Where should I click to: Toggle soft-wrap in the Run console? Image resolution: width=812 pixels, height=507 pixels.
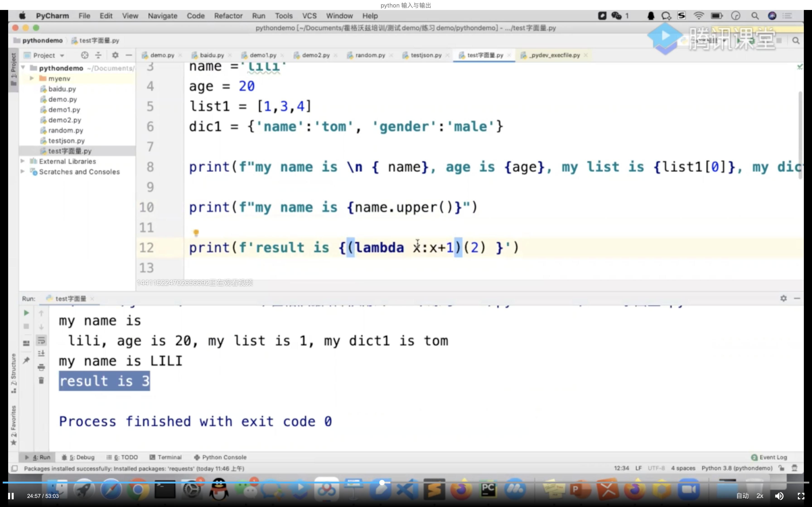pyautogui.click(x=41, y=340)
